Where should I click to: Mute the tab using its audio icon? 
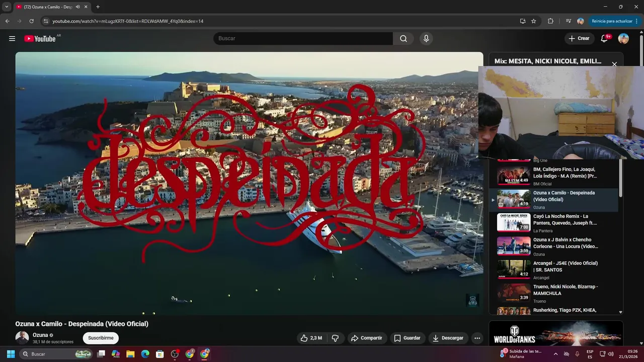pyautogui.click(x=77, y=7)
